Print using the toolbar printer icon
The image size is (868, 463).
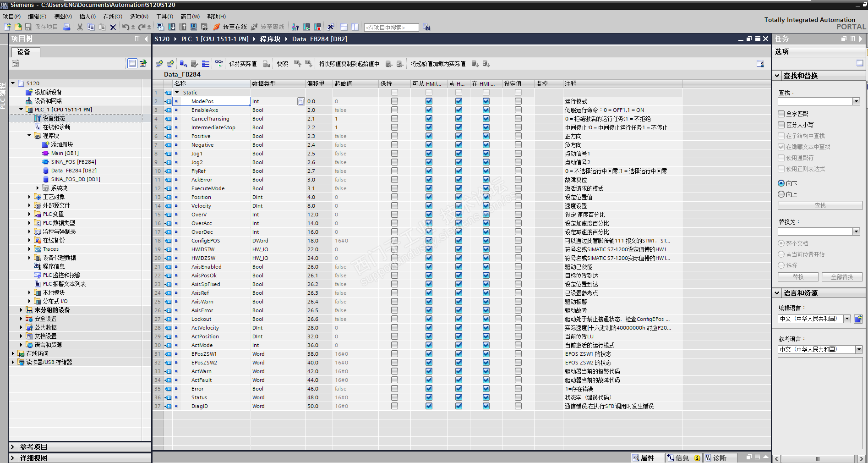tap(67, 27)
